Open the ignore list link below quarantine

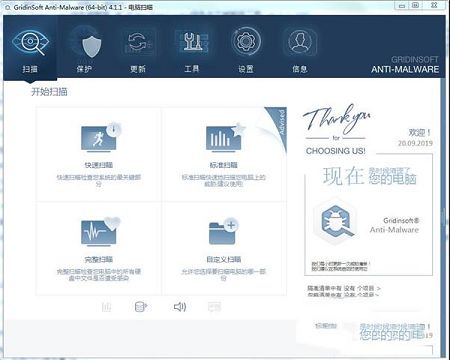coord(343,295)
